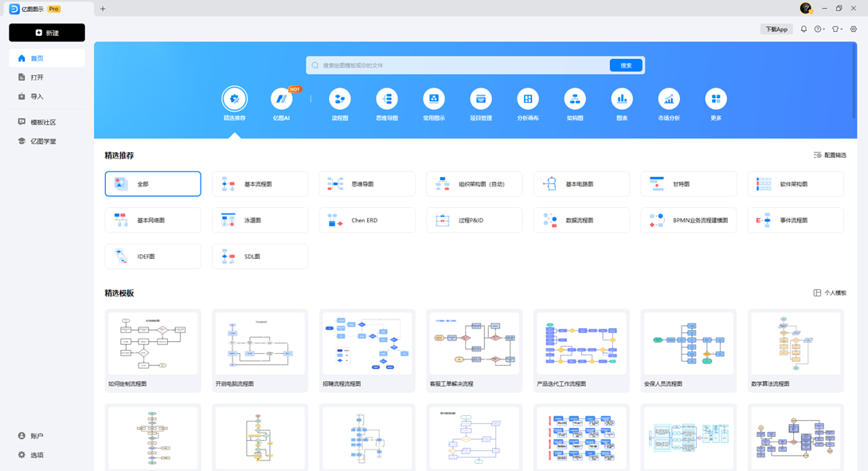This screenshot has height=471, width=868.
Task: Click the notification bell icon
Action: click(x=803, y=29)
